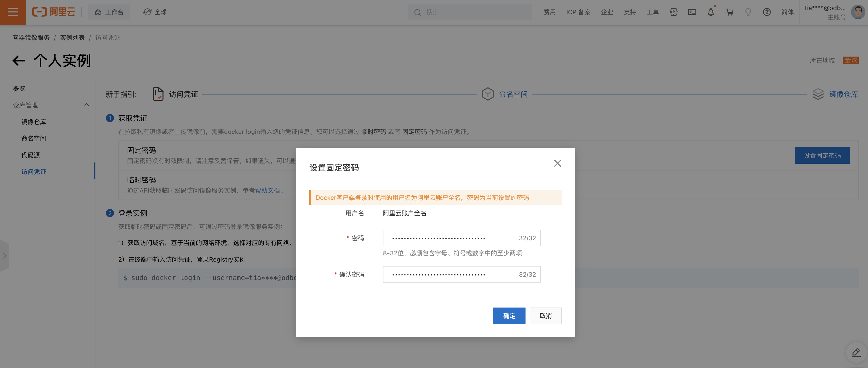Open the hamburger navigation menu

coord(13,12)
